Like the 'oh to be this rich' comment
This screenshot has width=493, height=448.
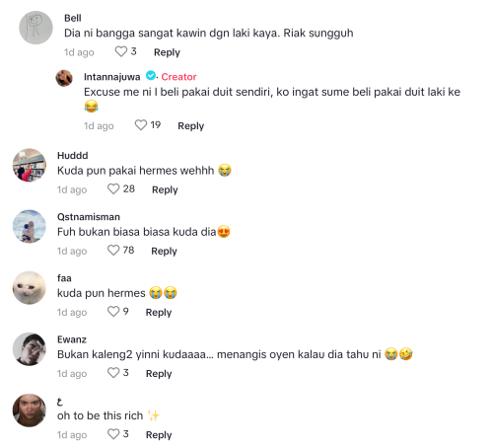[x=113, y=434]
